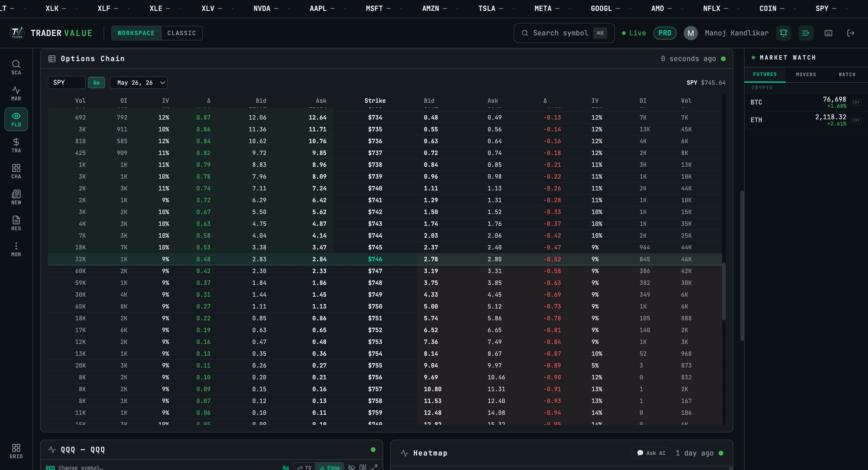Viewport: 868px width, 470px height.
Task: Switch to the FUTURES tab
Action: tap(765, 74)
